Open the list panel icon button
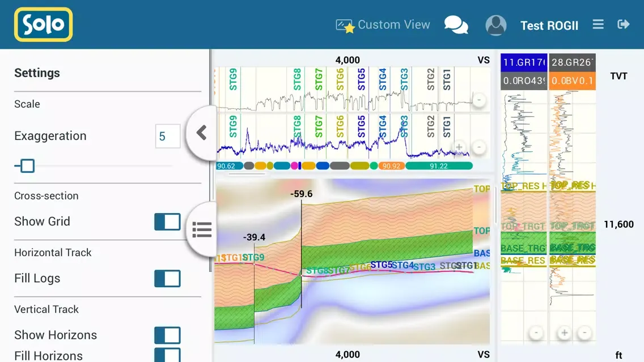 (202, 230)
